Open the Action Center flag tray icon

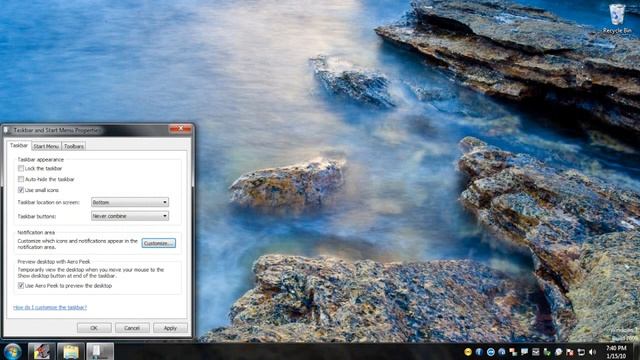pos(570,352)
